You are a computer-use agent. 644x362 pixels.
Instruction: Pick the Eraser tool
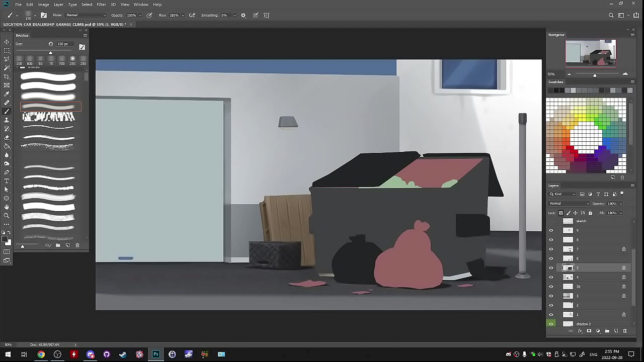[7, 137]
